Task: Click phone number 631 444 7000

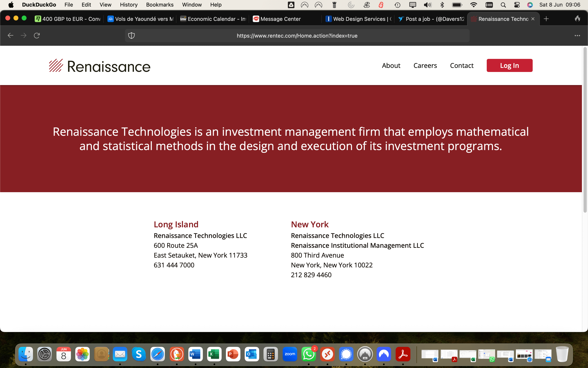Action: [174, 265]
